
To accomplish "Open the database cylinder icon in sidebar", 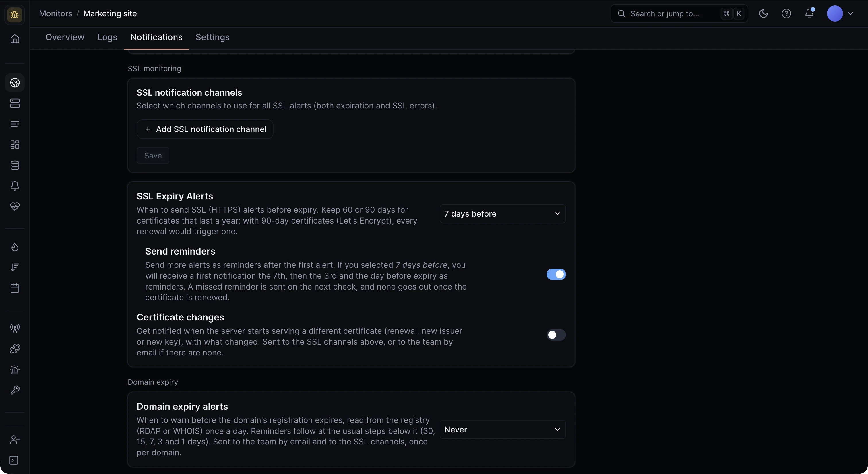I will (x=15, y=165).
